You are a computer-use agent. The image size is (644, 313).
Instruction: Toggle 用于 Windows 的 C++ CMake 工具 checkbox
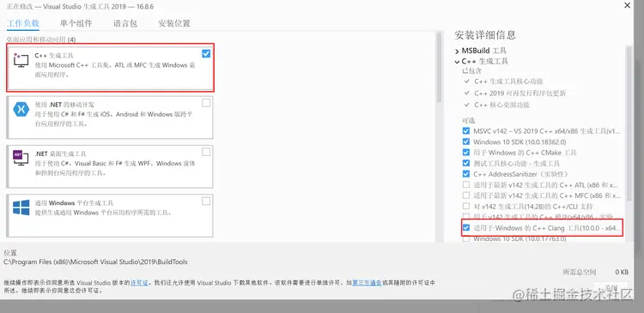[x=465, y=152]
